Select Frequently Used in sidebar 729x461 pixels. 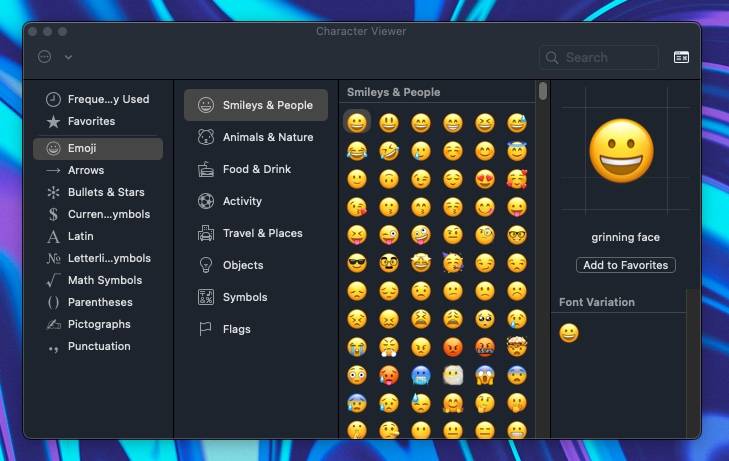tap(98, 99)
